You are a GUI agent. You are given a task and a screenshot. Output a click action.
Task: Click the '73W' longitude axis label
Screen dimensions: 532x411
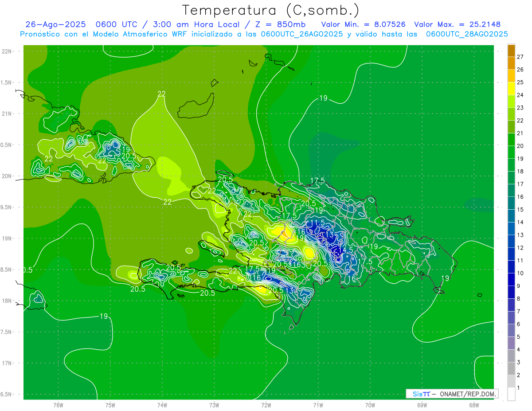(214, 405)
